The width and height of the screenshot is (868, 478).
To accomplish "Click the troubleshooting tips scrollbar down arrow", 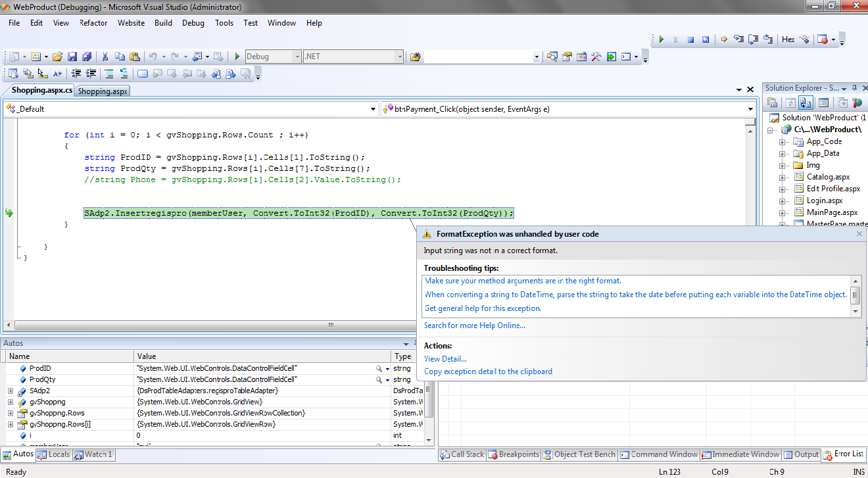I will pyautogui.click(x=856, y=312).
